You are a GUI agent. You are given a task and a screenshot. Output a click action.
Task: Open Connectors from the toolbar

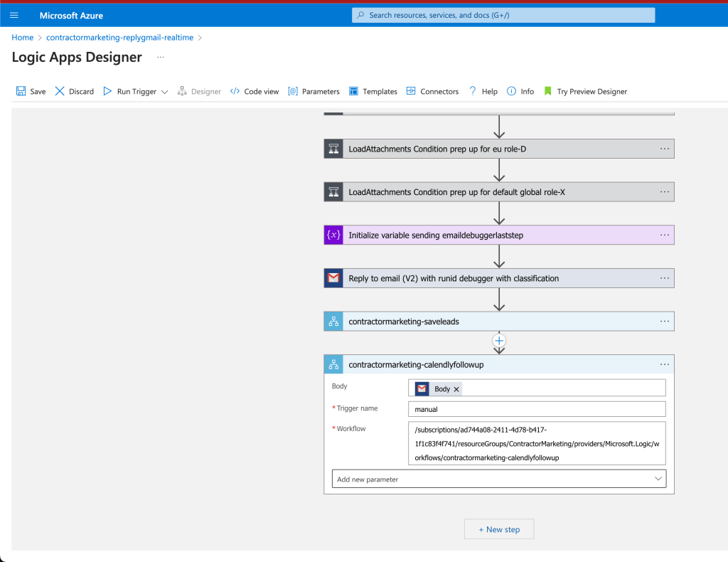tap(432, 91)
